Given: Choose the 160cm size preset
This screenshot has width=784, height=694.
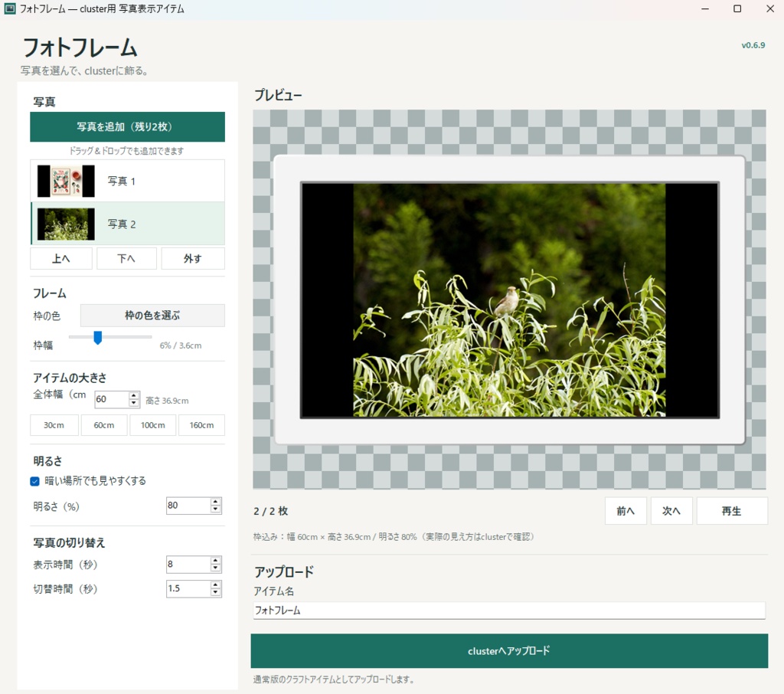Looking at the screenshot, I should click(x=201, y=425).
